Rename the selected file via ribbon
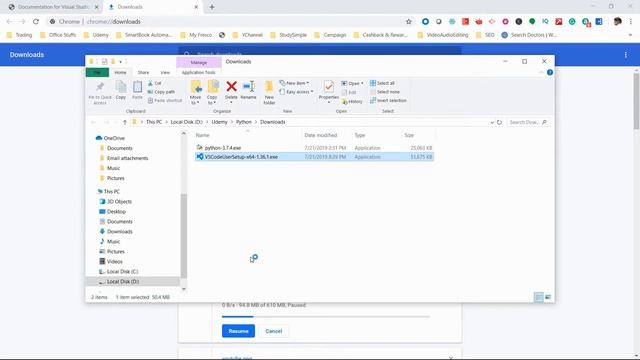The image size is (640, 360). pyautogui.click(x=248, y=90)
